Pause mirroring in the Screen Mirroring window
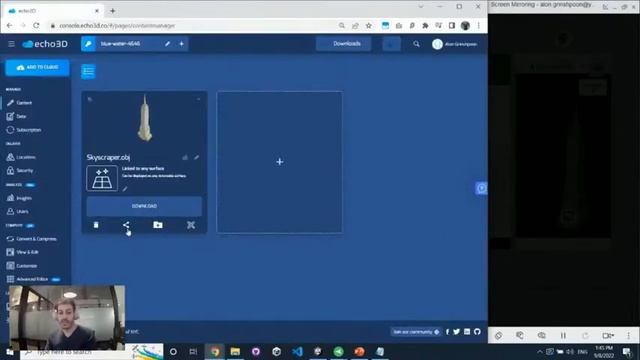Screen dimensions: 640x360 click(x=563, y=336)
